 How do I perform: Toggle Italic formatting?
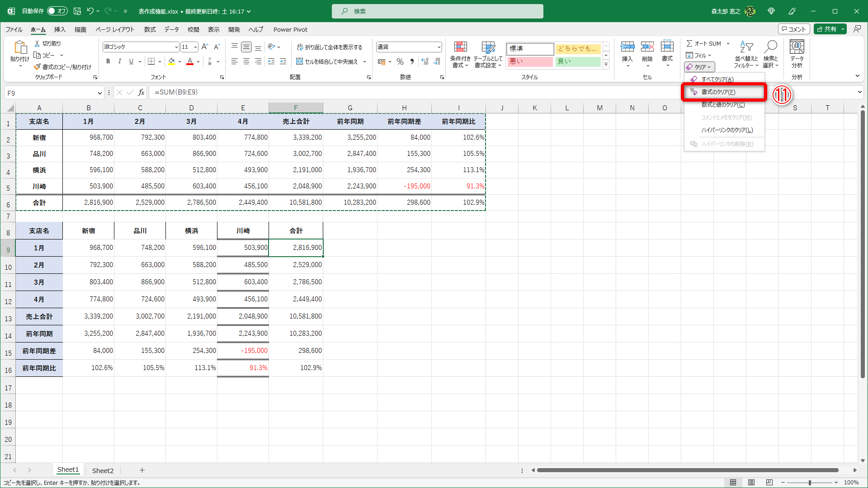(x=119, y=61)
